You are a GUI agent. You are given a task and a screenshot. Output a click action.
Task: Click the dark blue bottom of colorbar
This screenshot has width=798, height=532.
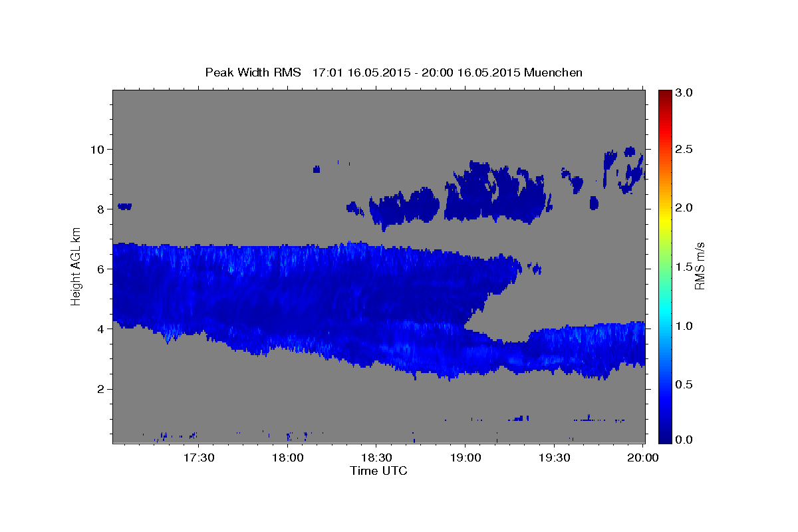pyautogui.click(x=665, y=437)
